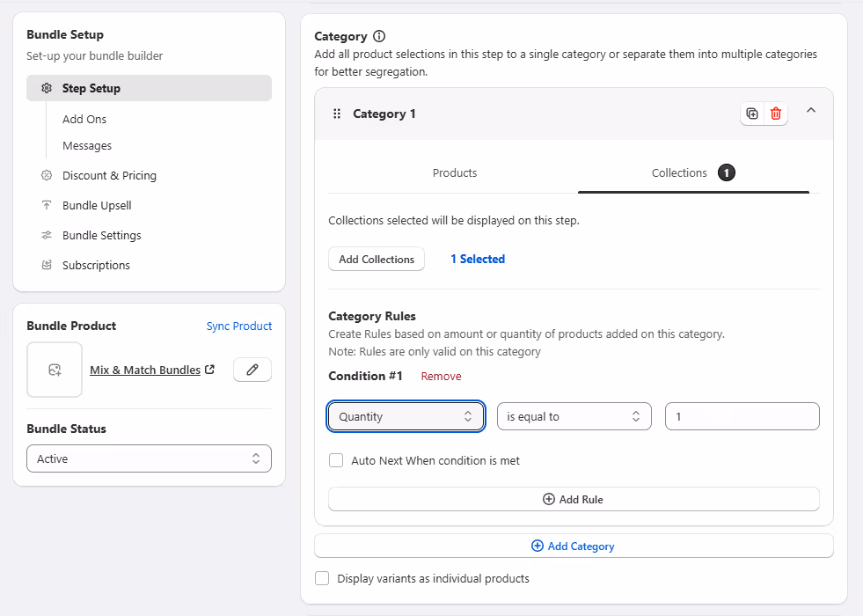This screenshot has height=616, width=863.
Task: Check Display variants as individual products
Action: click(322, 578)
